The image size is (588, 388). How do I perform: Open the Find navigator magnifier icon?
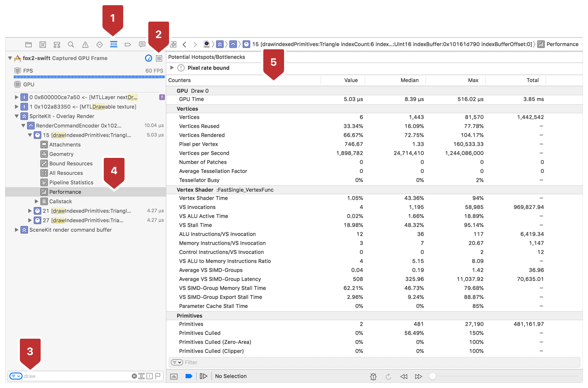71,45
